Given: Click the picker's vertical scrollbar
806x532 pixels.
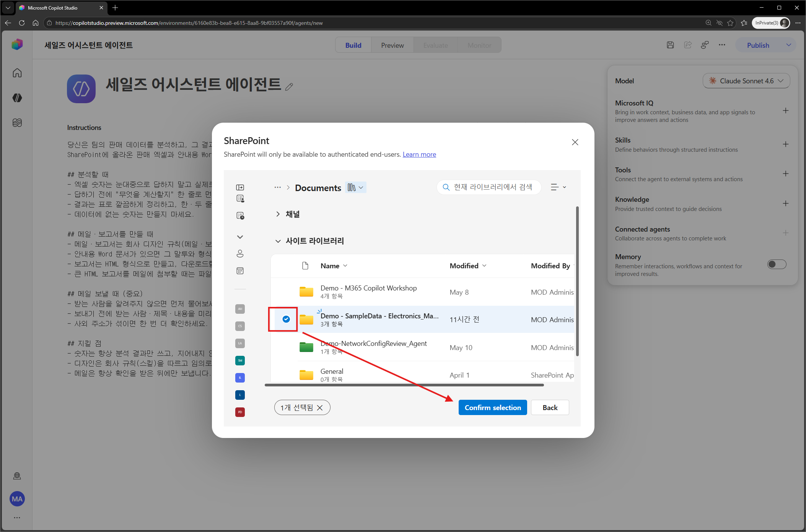Looking at the screenshot, I should pyautogui.click(x=577, y=281).
